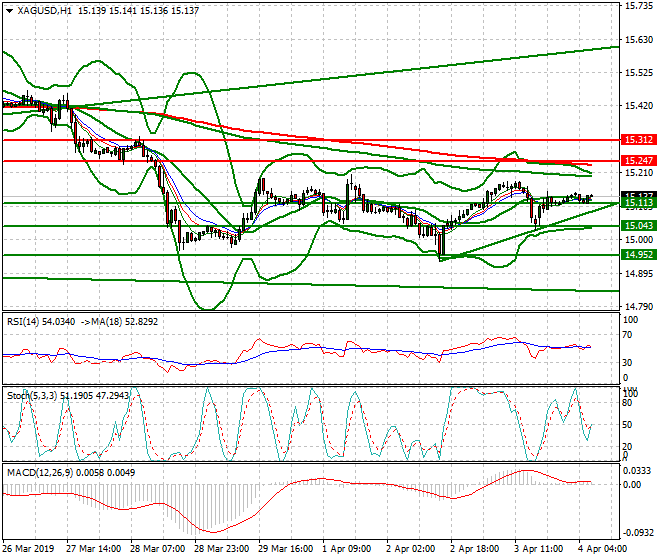The height and width of the screenshot is (560, 660).
Task: Select the 14.895 price scale value
Action: click(x=639, y=274)
